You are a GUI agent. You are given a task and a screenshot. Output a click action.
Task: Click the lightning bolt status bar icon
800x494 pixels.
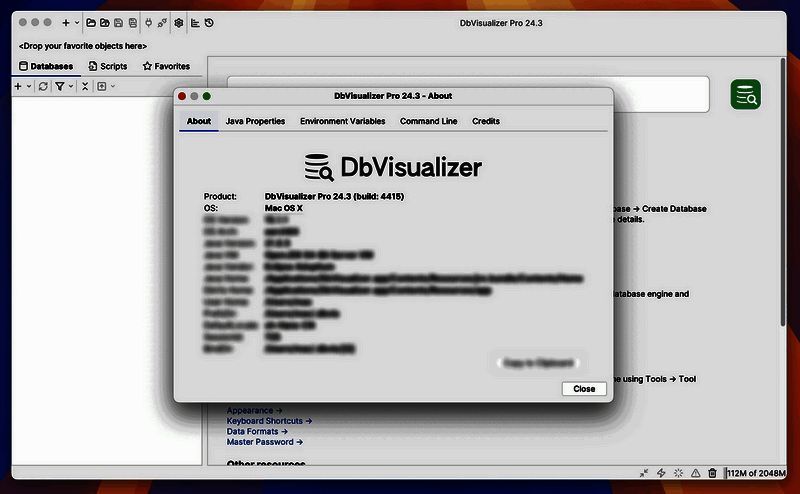pyautogui.click(x=661, y=473)
